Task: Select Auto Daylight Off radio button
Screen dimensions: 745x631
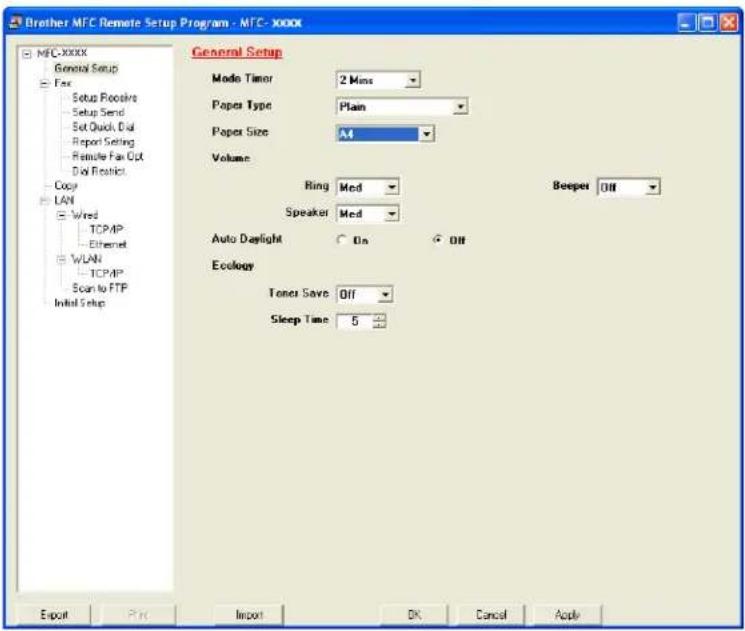Action: 438,239
